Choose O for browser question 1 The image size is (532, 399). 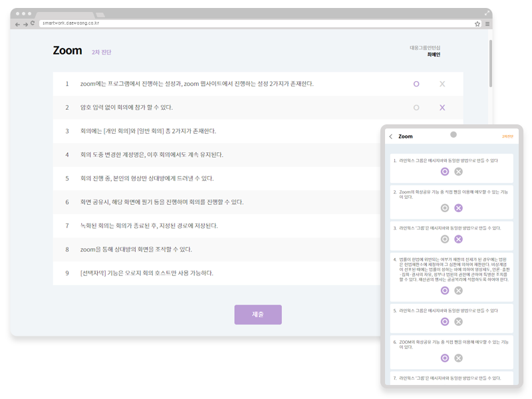coord(416,84)
